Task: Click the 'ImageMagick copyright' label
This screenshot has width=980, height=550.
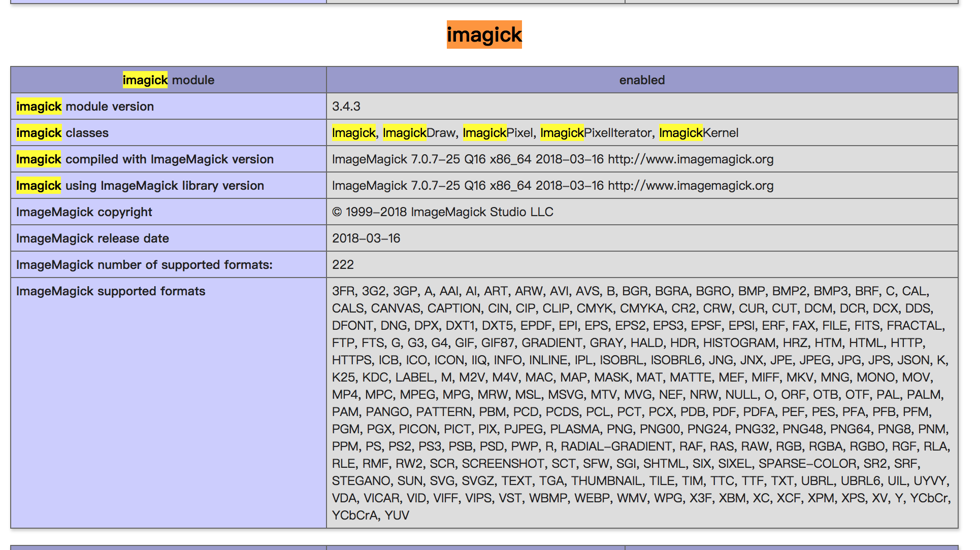Action: click(x=84, y=212)
